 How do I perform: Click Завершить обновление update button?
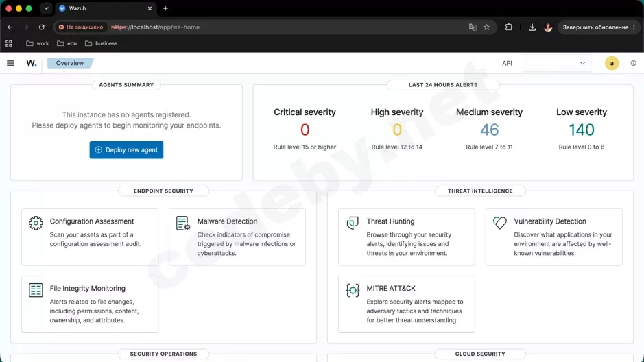(x=599, y=27)
